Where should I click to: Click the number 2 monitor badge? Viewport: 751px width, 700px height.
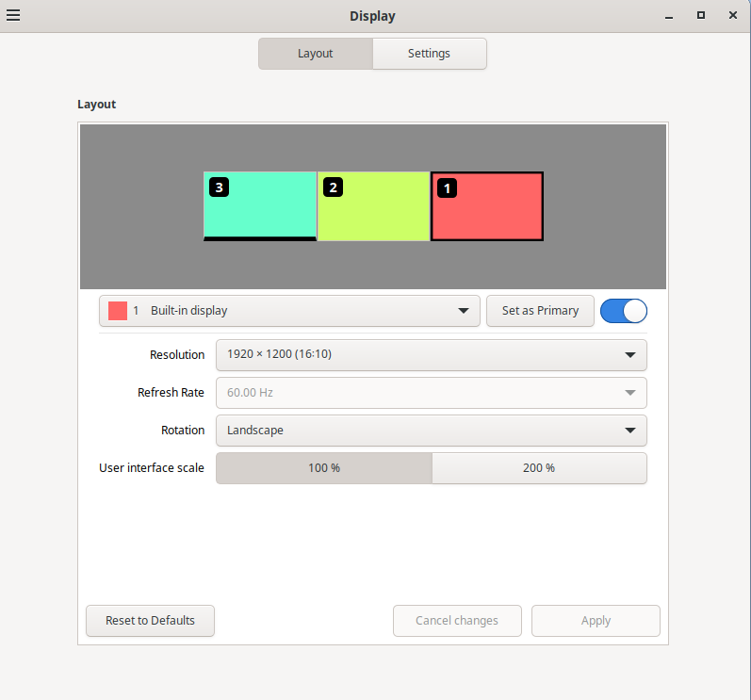[333, 187]
